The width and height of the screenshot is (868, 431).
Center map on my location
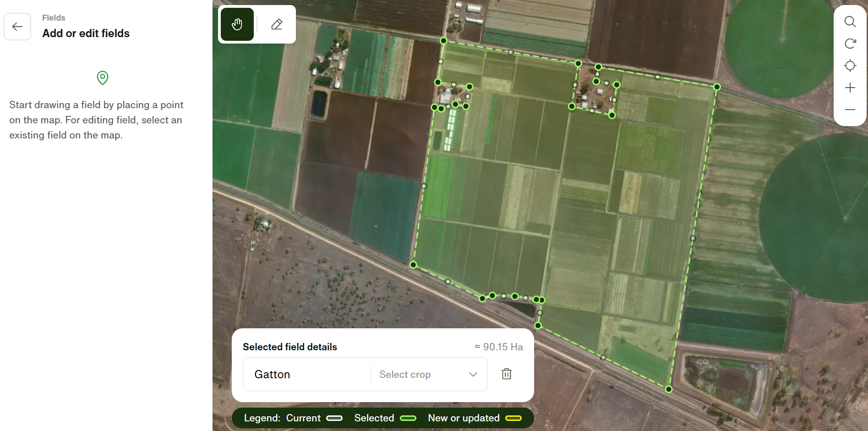tap(850, 66)
